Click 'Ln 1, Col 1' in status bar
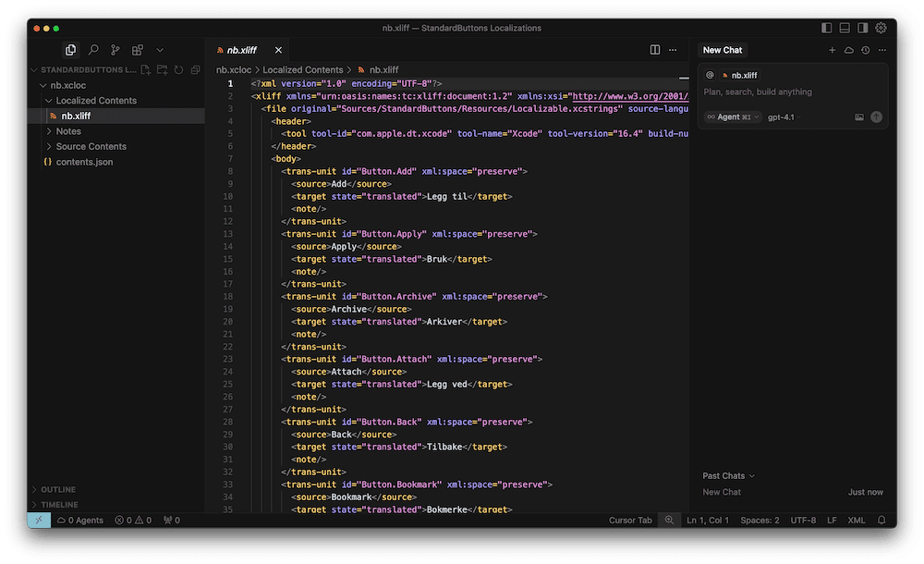 pos(708,520)
